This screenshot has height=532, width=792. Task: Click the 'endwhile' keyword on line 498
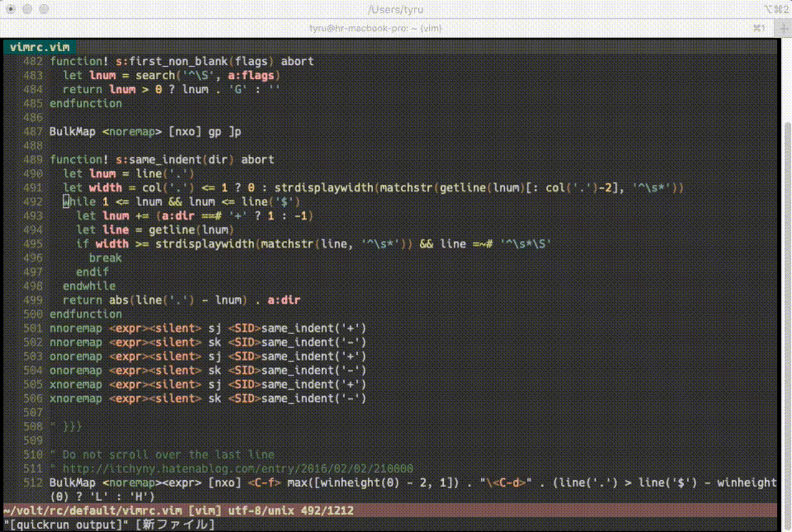(x=89, y=286)
